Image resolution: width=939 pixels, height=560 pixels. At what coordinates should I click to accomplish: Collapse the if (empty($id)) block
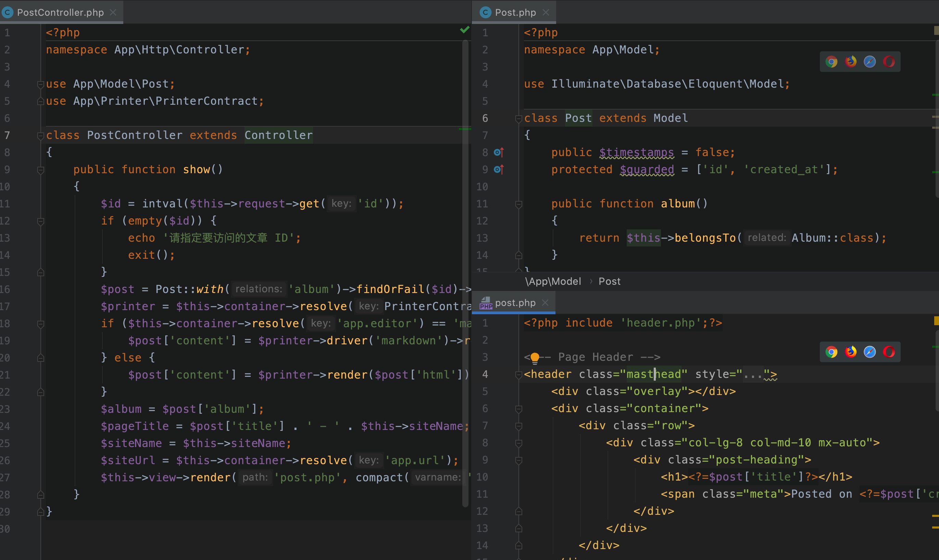tap(41, 221)
